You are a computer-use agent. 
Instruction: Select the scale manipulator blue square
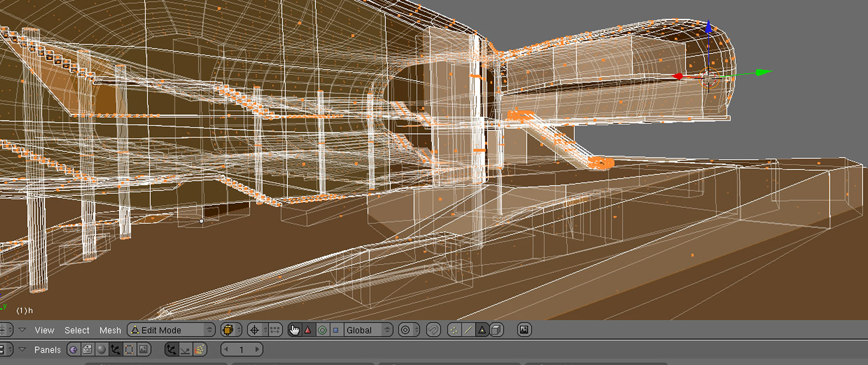click(x=336, y=330)
